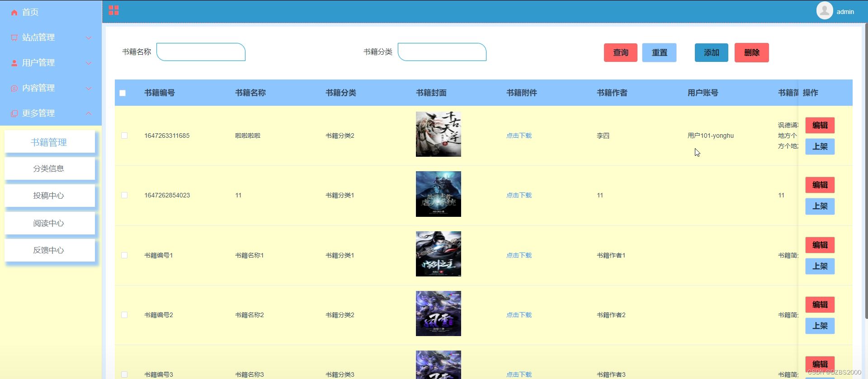Click 上架 for 书籍名称1 row

pos(820,266)
